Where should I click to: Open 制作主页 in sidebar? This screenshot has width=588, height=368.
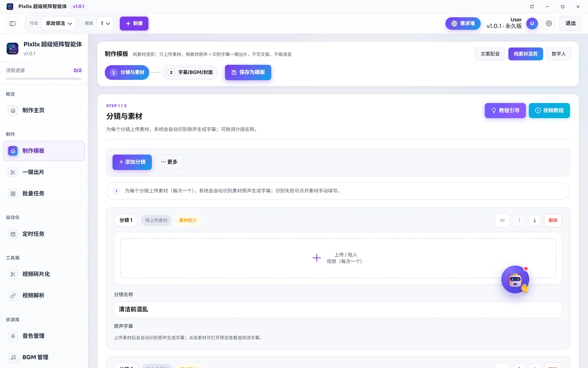pos(44,110)
